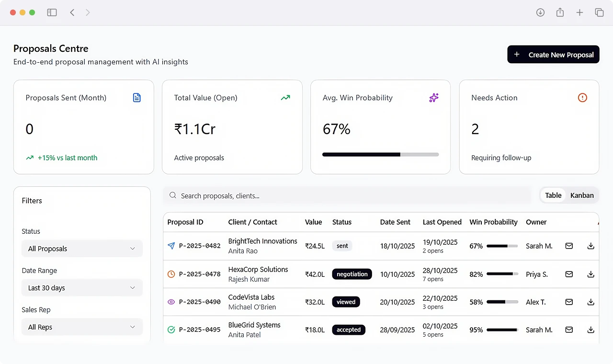Download the HexaCorp Solutions proposal
613x364 pixels.
[591, 274]
